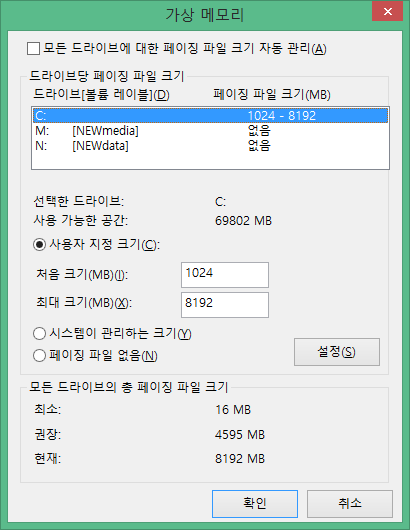
Task: Click the 4595 MB recommended value
Action: click(240, 434)
